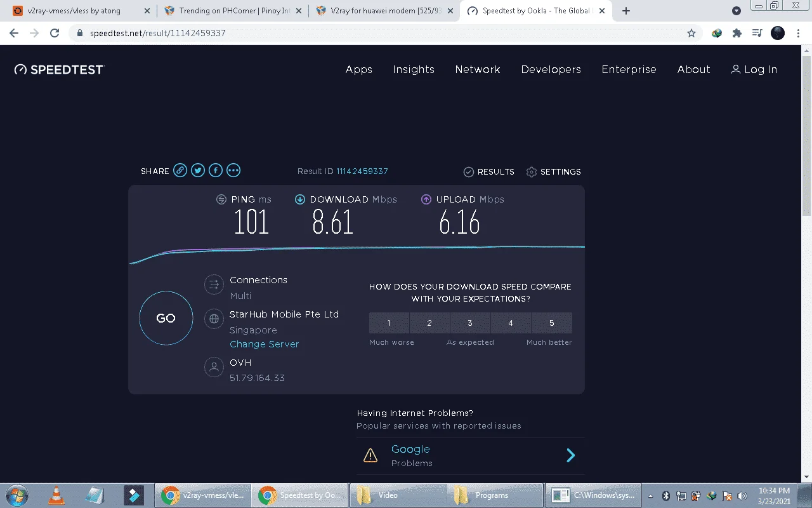Click the ping icon beside PING ms
Viewport: 812px width, 508px height.
[x=221, y=199]
